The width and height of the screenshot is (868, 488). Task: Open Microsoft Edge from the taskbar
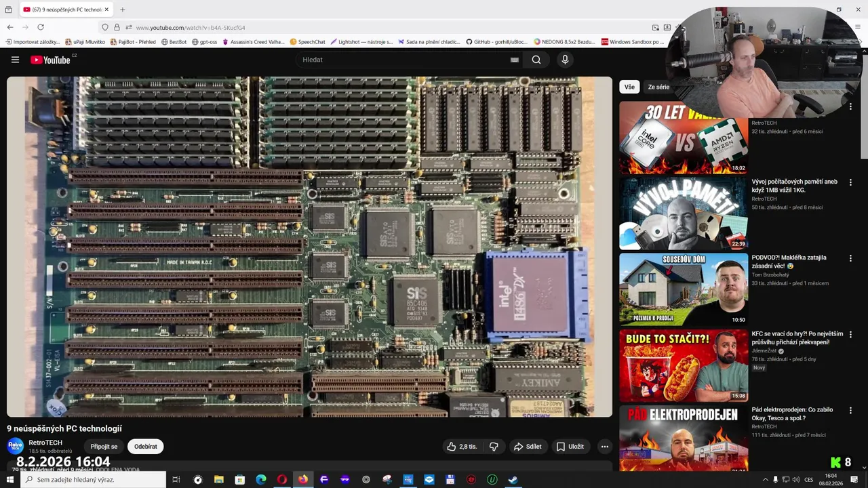(x=261, y=480)
